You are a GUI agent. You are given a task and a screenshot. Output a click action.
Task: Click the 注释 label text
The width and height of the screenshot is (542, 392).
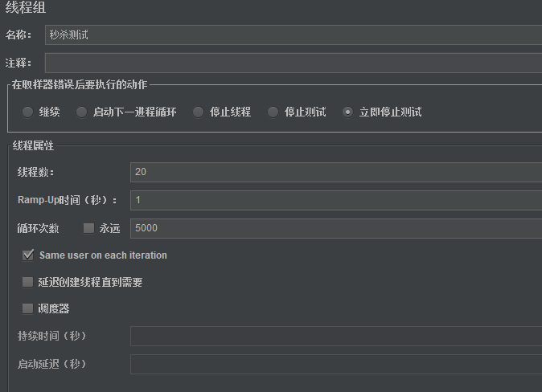click(18, 63)
